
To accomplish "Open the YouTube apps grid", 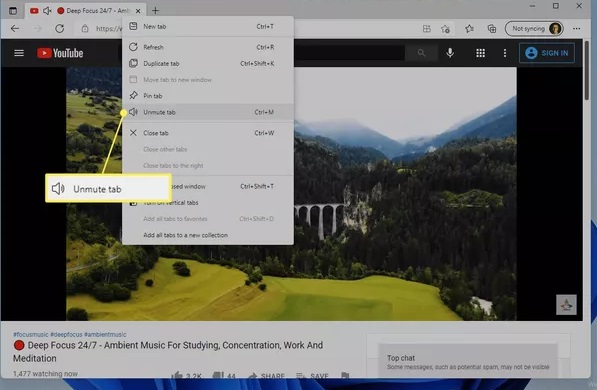I will [x=480, y=53].
